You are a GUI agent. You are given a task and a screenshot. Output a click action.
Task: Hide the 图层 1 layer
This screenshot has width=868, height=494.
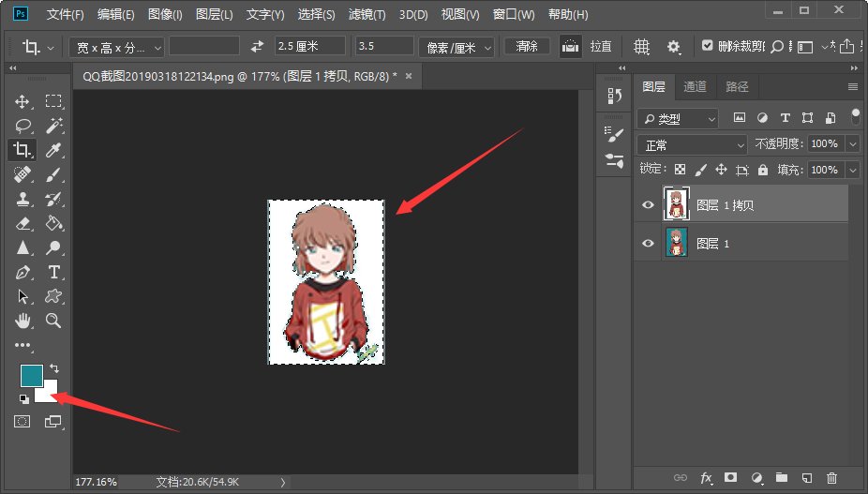(648, 243)
